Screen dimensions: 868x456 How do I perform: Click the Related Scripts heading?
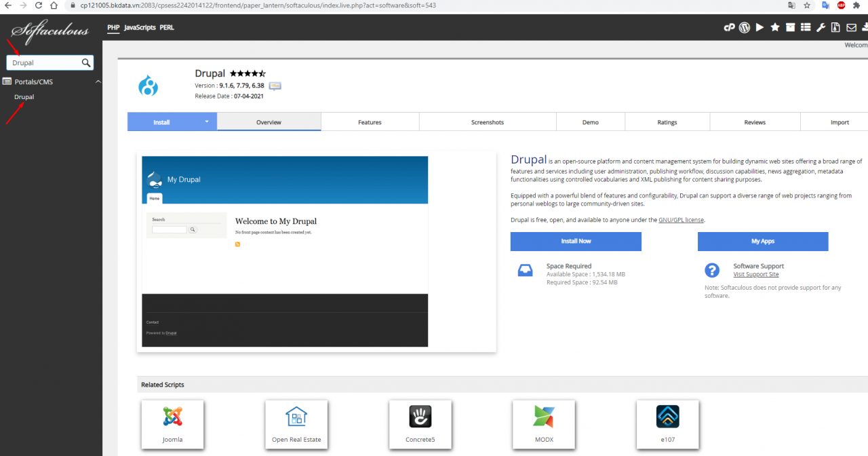pos(163,385)
